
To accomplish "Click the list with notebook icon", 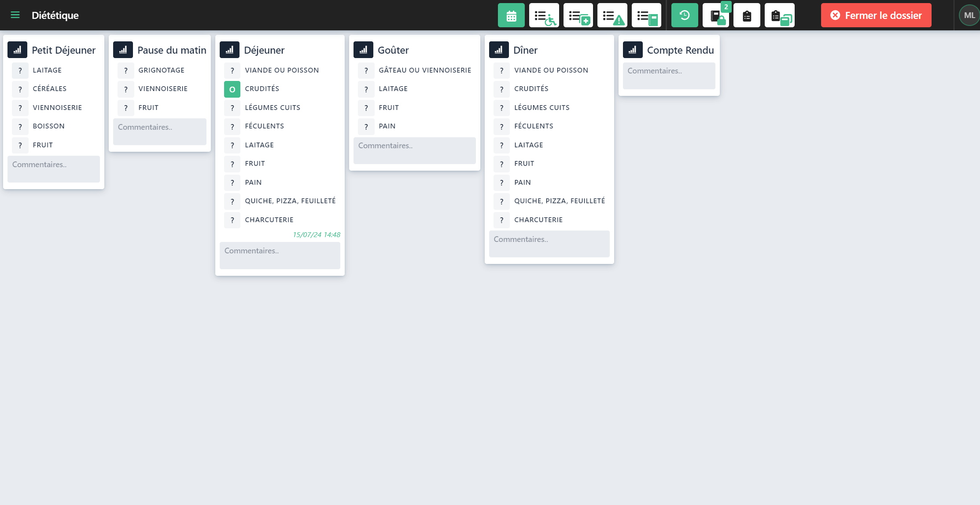I will pos(646,15).
